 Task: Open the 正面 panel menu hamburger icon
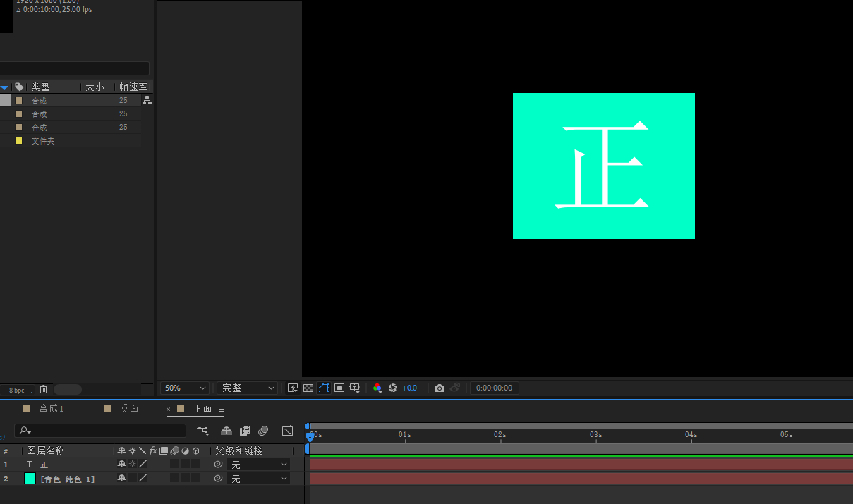pyautogui.click(x=222, y=409)
